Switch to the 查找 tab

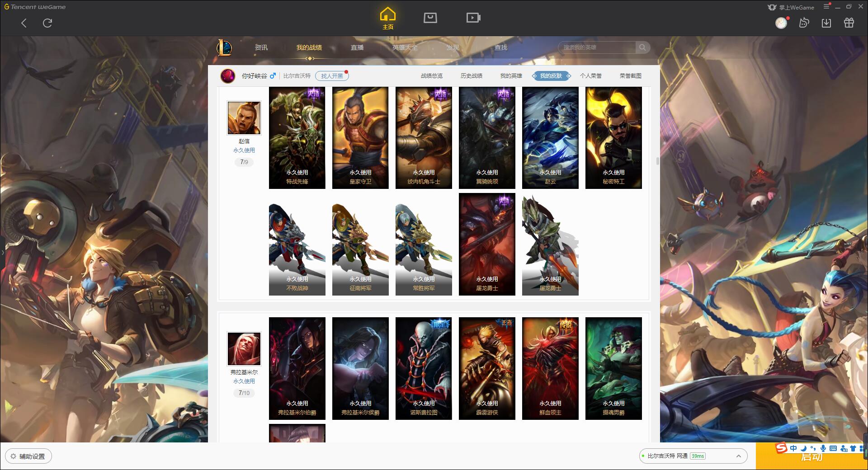[501, 47]
